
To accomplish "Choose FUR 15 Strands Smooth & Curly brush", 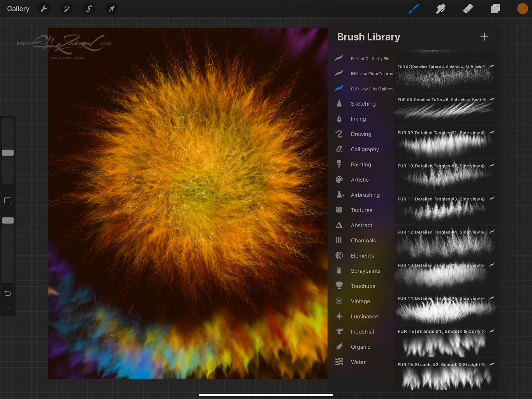I will coord(445,341).
